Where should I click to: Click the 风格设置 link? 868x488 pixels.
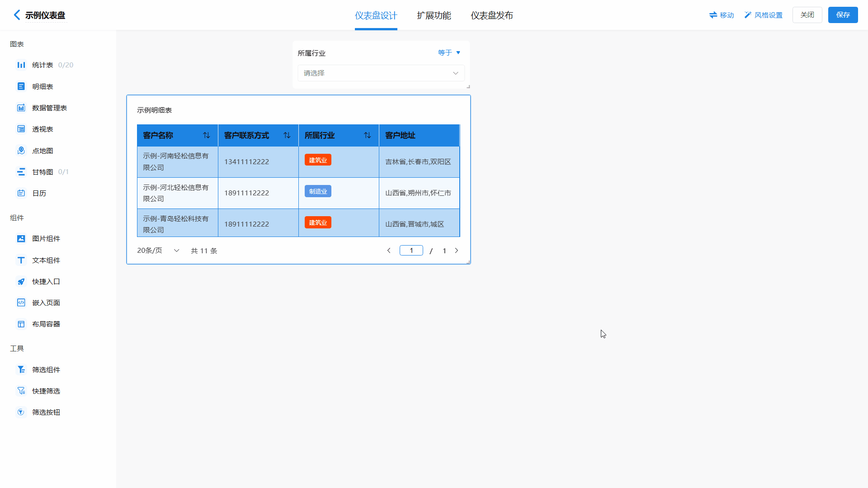[x=769, y=15]
